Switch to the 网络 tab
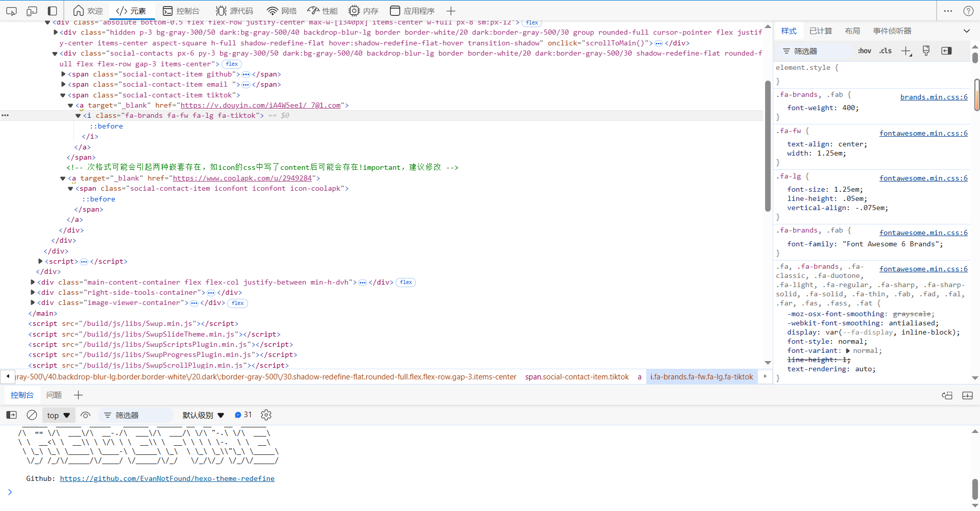 pos(282,11)
